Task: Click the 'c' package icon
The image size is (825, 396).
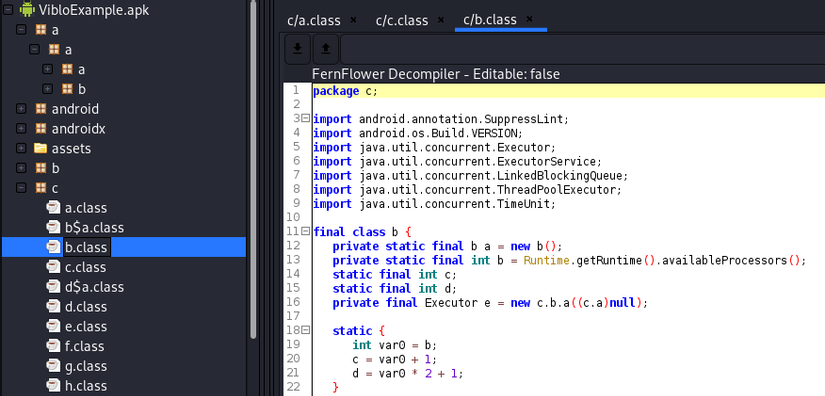Action: [40, 188]
